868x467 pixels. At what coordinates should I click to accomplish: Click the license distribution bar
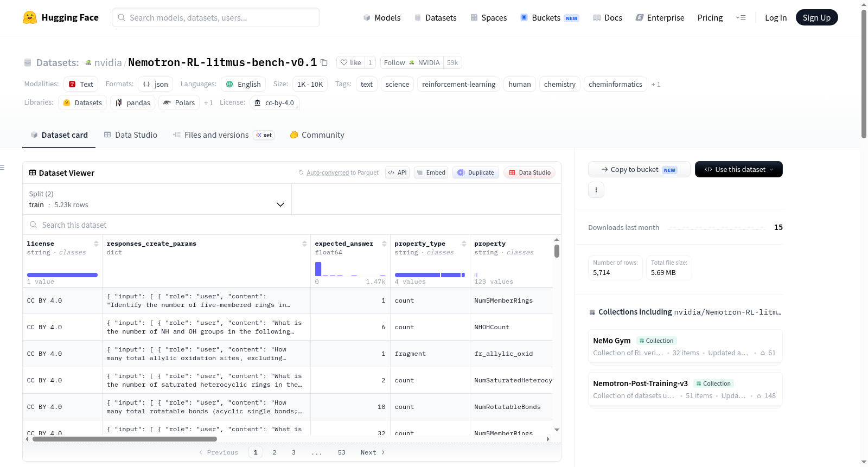coord(62,275)
